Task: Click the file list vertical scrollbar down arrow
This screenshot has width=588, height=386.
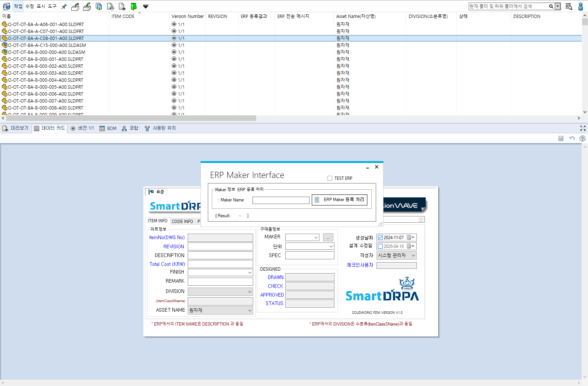Action: pos(585,112)
